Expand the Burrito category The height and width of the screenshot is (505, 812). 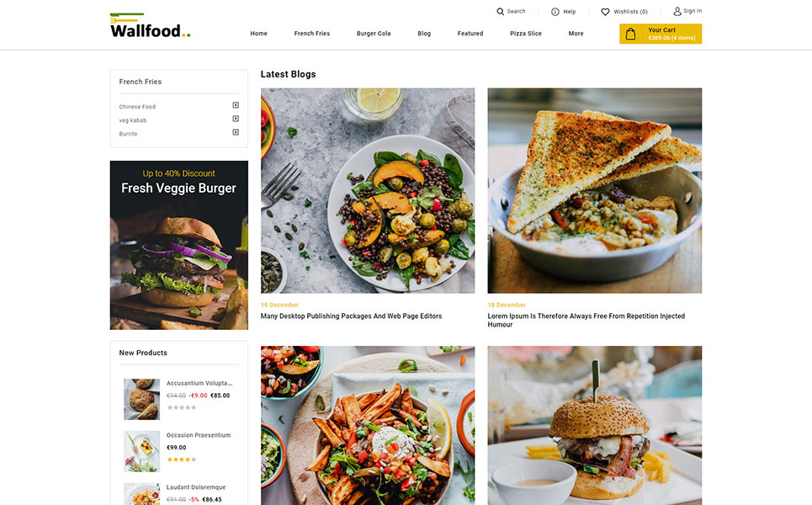point(236,132)
